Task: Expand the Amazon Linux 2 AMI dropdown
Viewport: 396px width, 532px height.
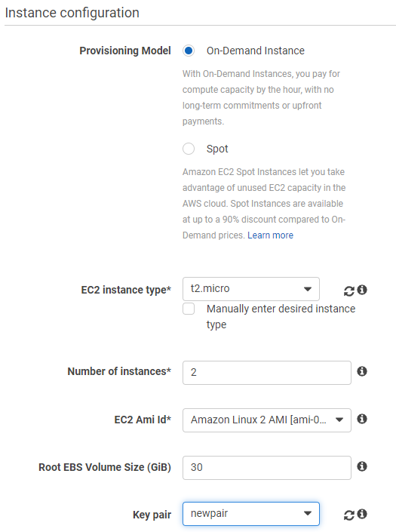Action: 267,420
